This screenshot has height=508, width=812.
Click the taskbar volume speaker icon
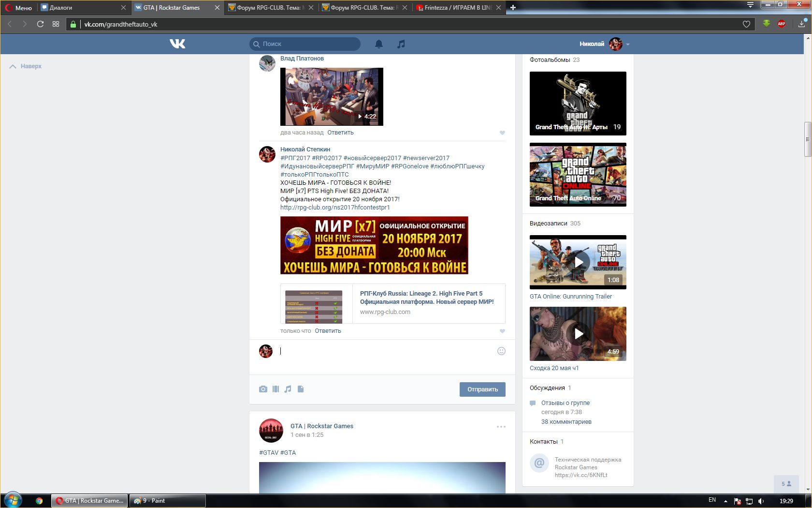761,501
